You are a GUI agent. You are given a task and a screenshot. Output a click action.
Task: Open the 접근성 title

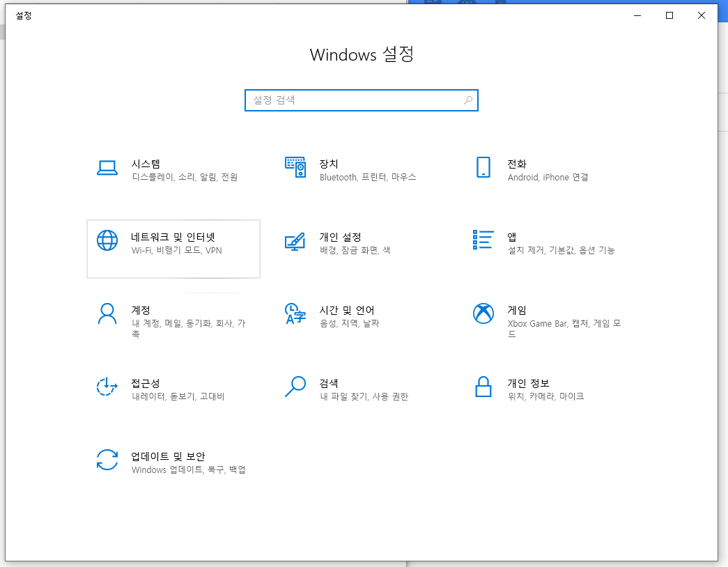(146, 384)
